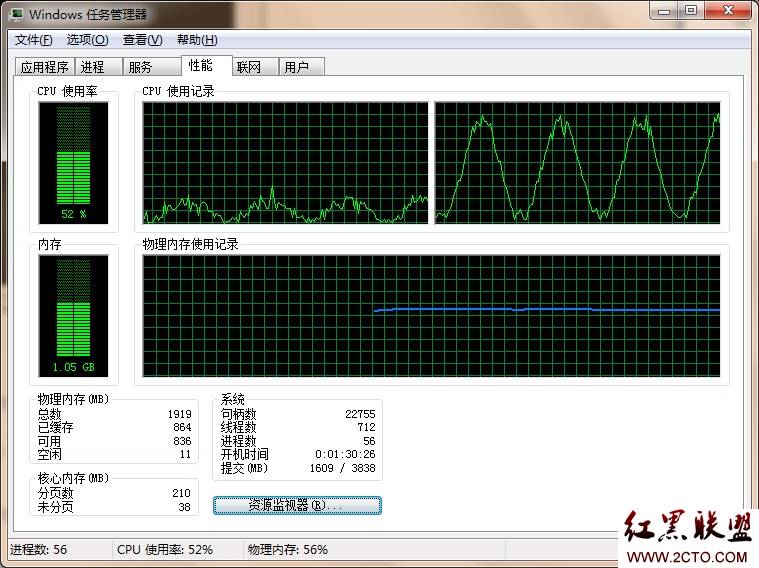Click 未分页 value 38

[184, 507]
